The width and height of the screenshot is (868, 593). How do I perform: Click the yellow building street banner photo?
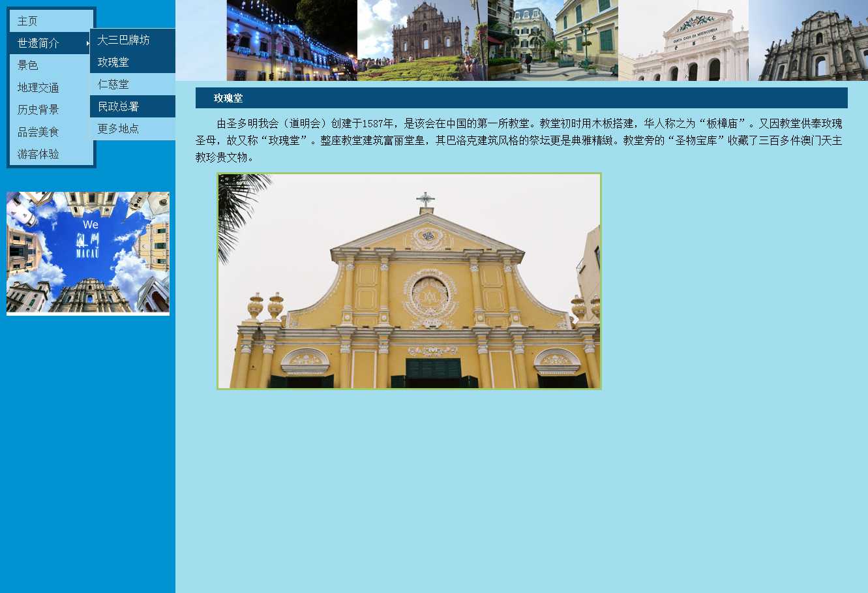[x=552, y=40]
